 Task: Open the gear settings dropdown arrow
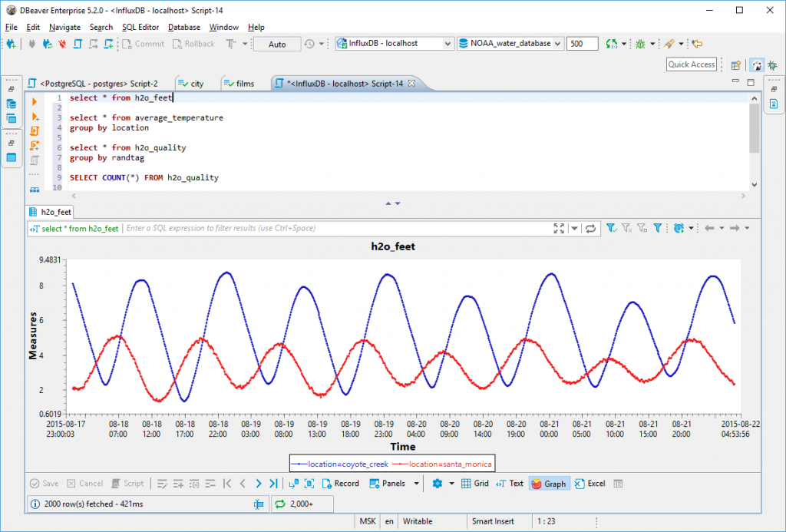click(451, 484)
